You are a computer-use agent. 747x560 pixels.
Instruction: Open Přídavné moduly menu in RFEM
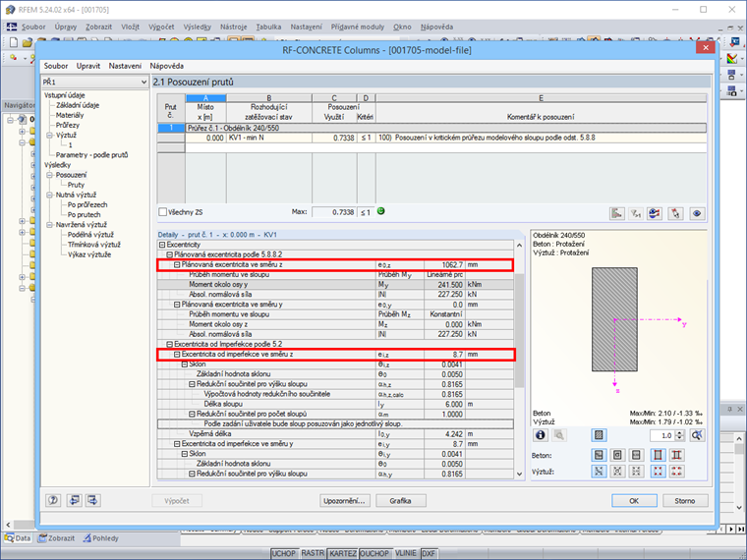point(358,27)
